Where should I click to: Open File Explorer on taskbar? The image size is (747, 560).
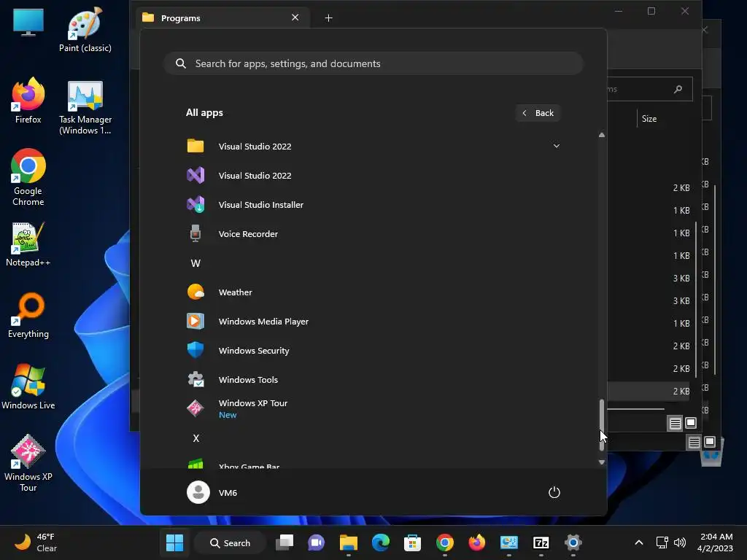click(348, 542)
